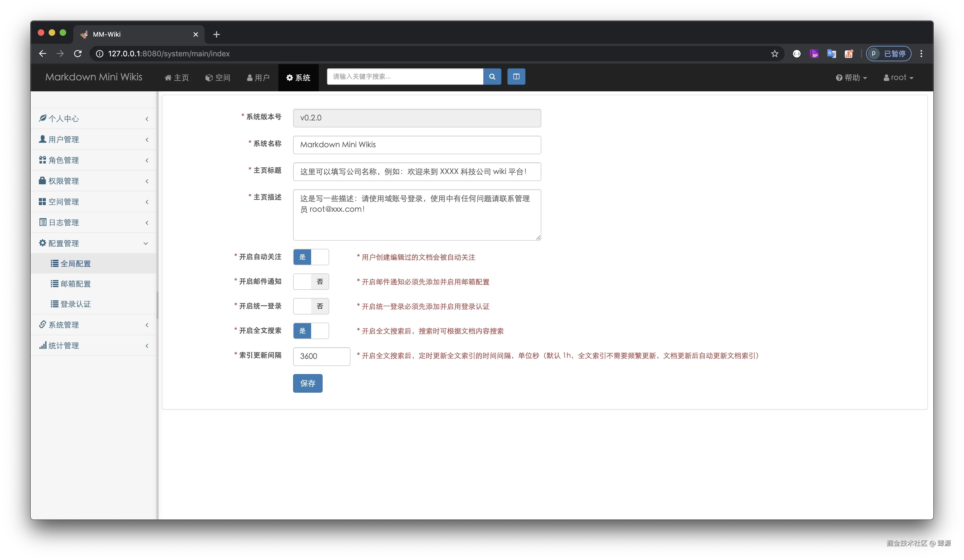Bookmark page with the star icon
The width and height of the screenshot is (964, 560).
(775, 54)
